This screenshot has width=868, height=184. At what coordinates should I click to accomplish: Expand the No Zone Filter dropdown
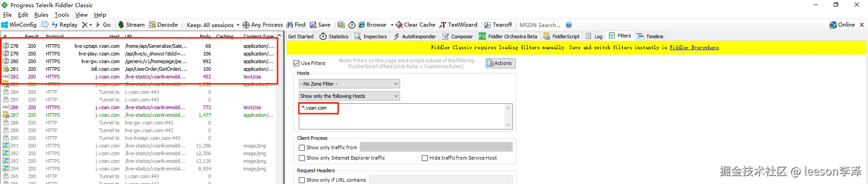coord(349,84)
